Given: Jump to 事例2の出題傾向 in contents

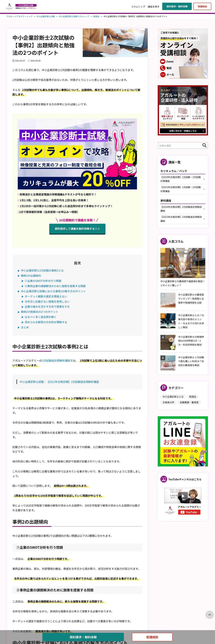Looking at the screenshot, I should point(31,276).
